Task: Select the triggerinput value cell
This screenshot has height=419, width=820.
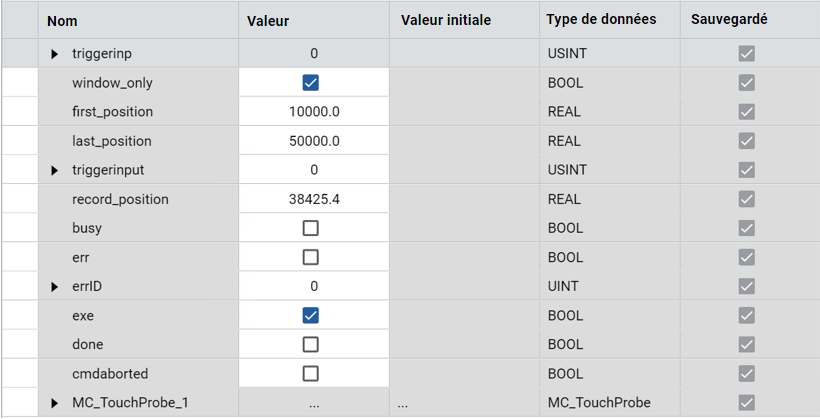Action: pos(314,170)
